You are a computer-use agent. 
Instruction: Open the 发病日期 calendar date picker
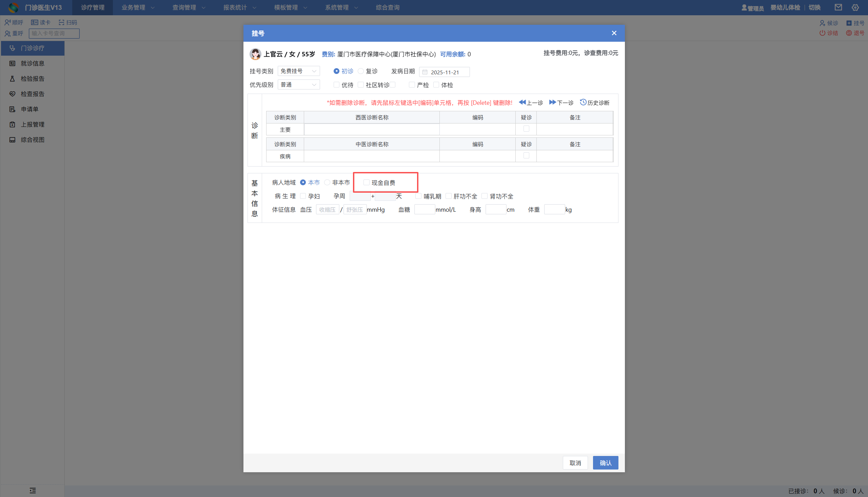pyautogui.click(x=444, y=72)
